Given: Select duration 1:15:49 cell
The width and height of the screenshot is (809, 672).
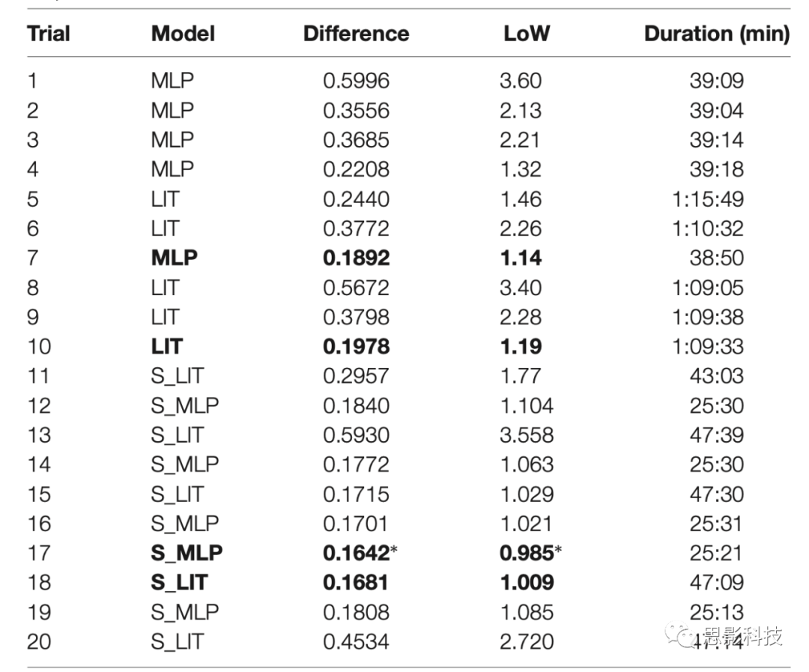Looking at the screenshot, I should (706, 199).
